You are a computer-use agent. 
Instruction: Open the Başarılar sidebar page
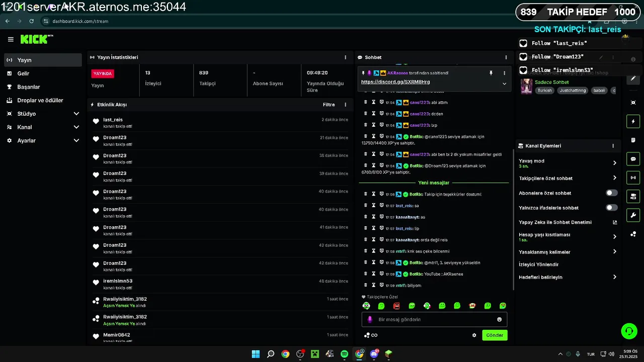tap(43, 87)
